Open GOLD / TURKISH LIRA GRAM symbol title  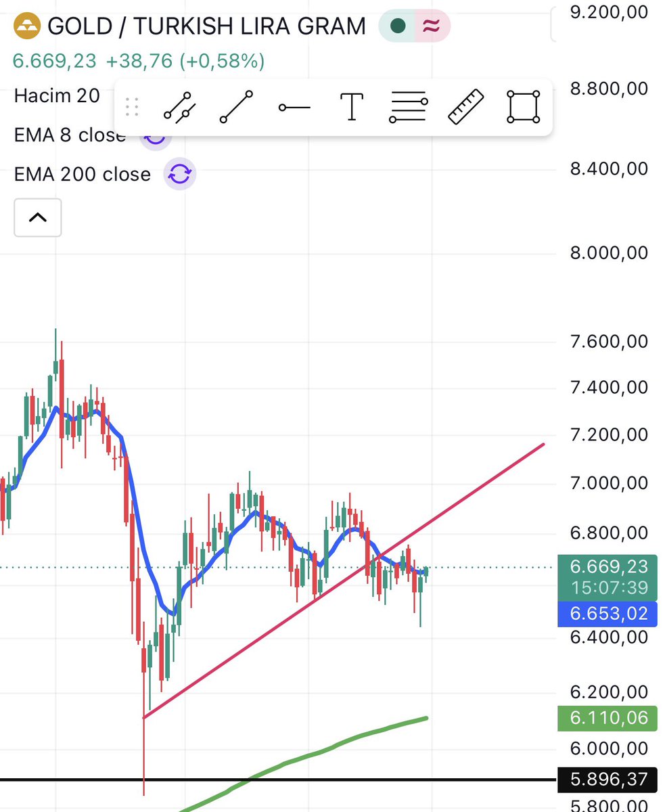pos(207,26)
